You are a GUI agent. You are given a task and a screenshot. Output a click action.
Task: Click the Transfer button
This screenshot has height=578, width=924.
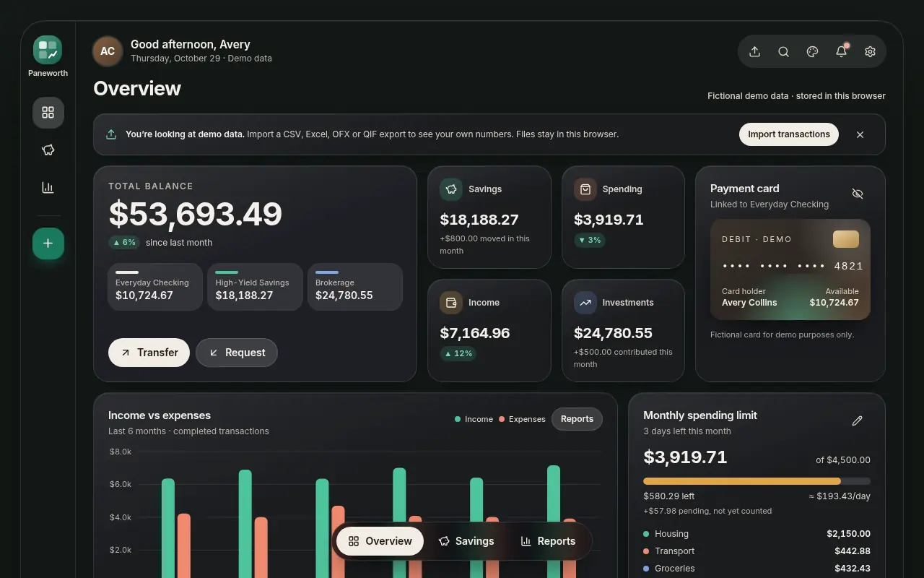[149, 353]
